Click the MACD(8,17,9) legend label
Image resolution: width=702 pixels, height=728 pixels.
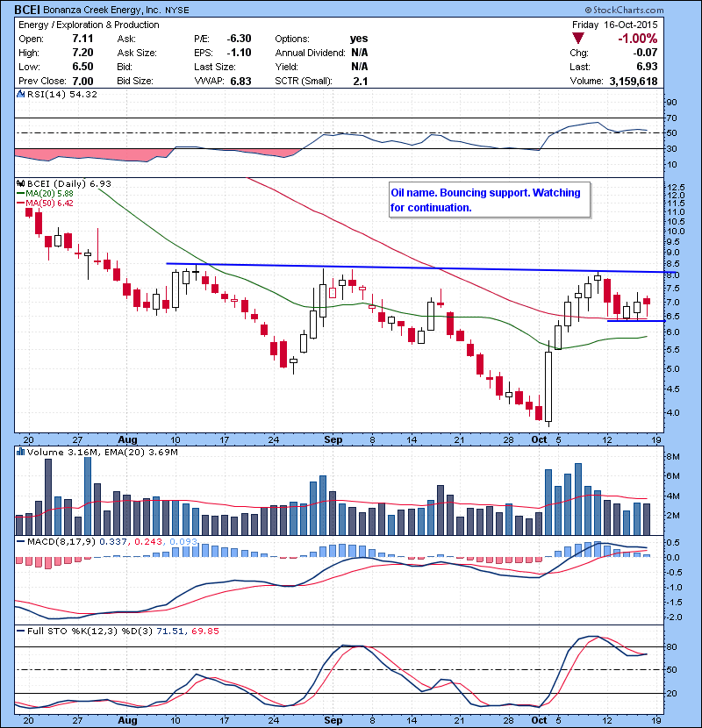point(61,541)
